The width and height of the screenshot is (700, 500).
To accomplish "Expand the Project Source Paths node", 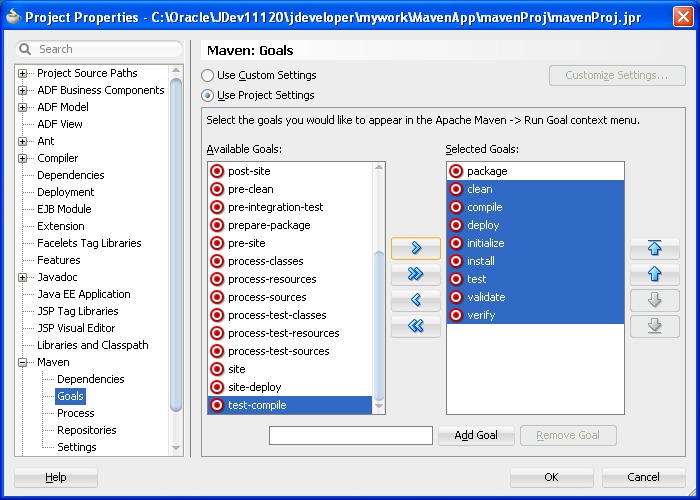I will click(22, 73).
